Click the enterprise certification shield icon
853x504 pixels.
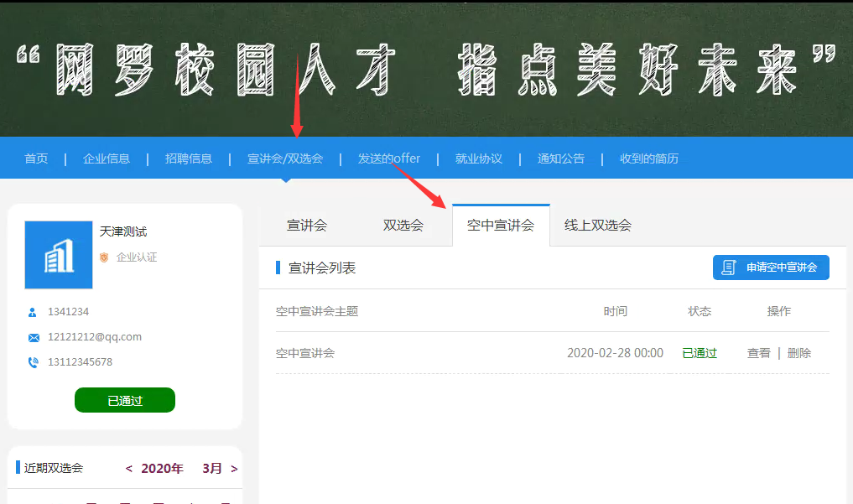(x=104, y=257)
